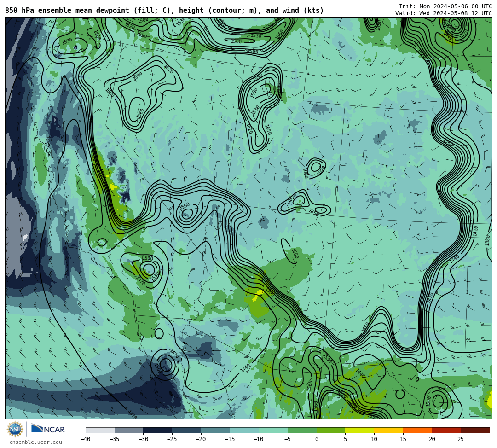
Task: Pick the light gray -40 to -35 colorbar segment
Action: pyautogui.click(x=100, y=430)
